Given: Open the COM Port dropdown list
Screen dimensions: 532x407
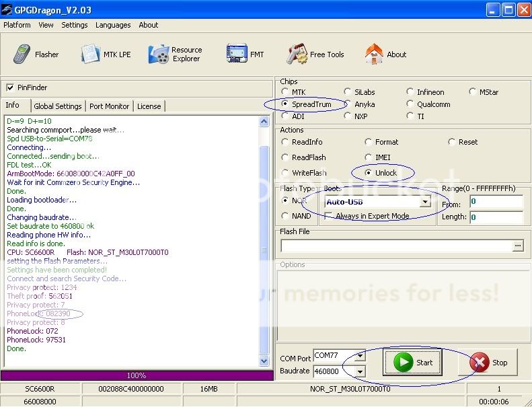Looking at the screenshot, I should (x=360, y=356).
